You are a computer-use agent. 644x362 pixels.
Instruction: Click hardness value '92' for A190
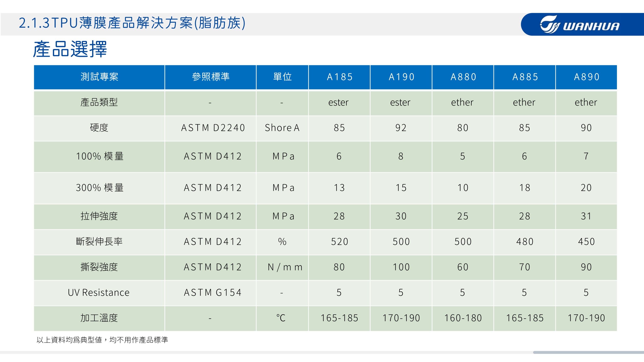coord(401,128)
